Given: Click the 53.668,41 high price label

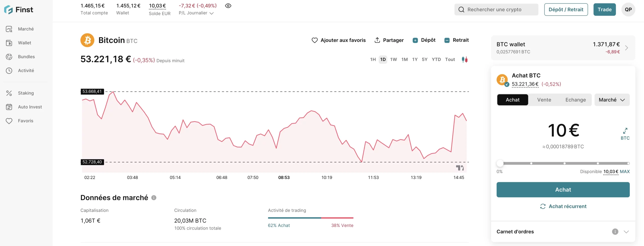Looking at the screenshot, I should [92, 91].
